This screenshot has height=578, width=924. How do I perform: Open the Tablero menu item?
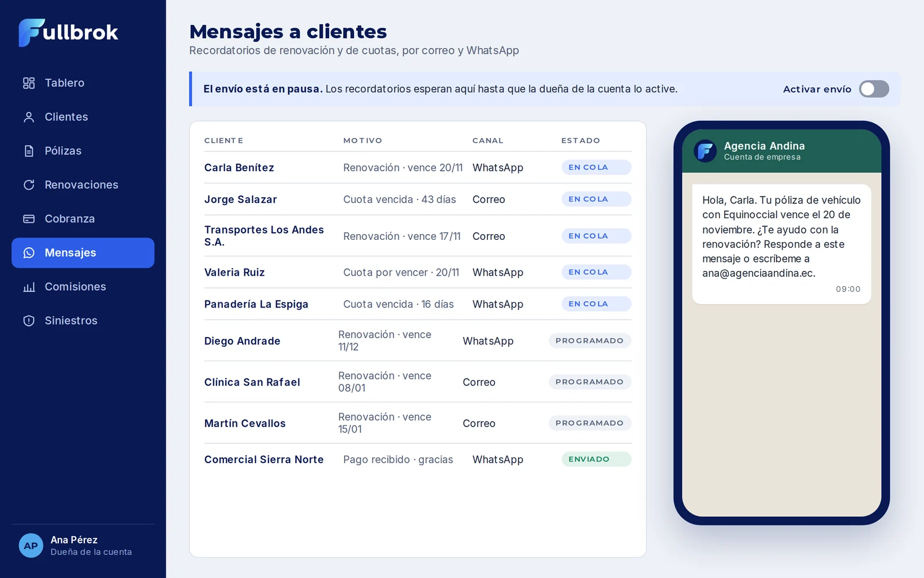click(83, 83)
